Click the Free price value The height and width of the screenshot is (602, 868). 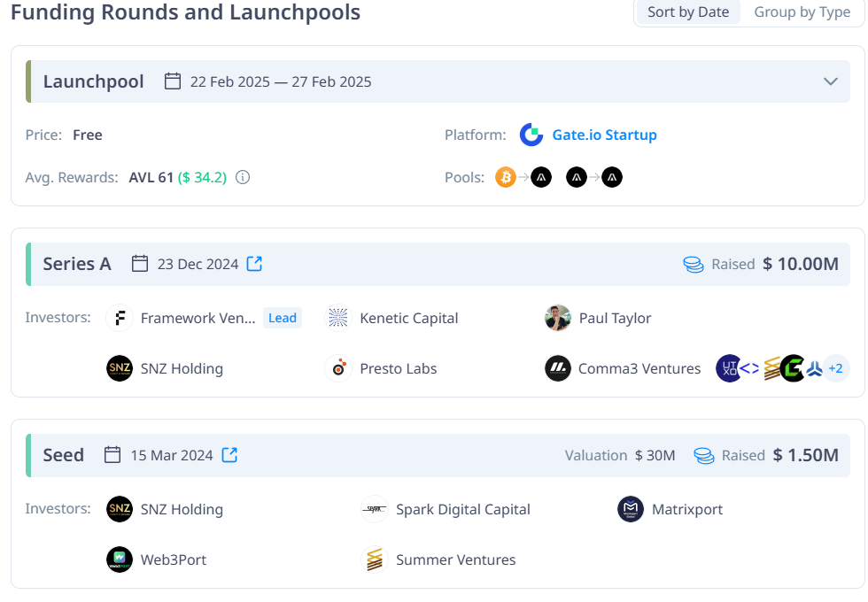(88, 135)
